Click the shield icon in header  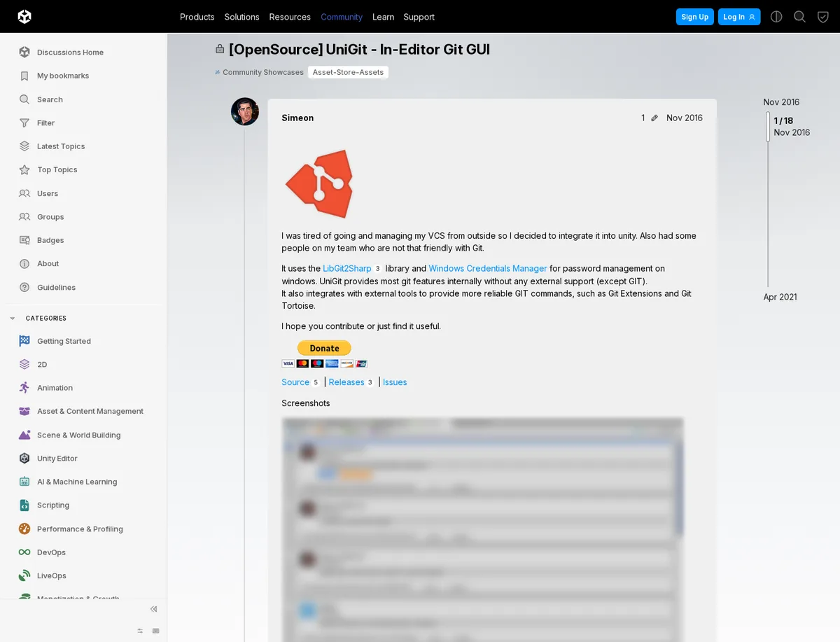tap(823, 17)
